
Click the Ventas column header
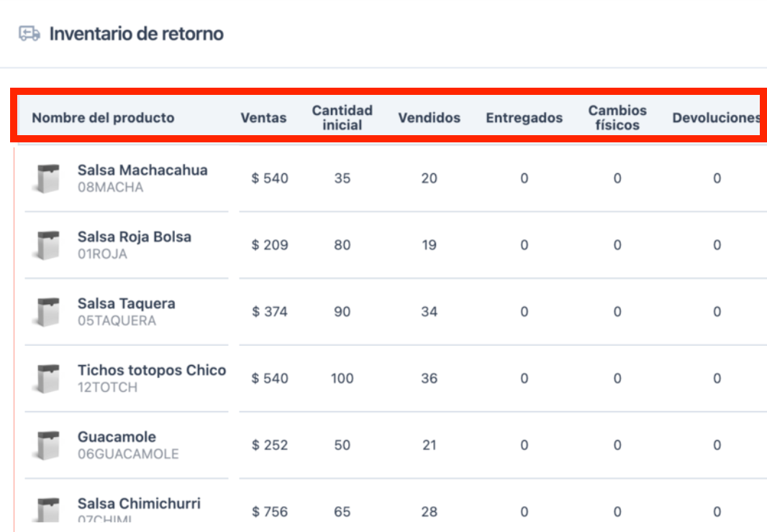pos(263,118)
